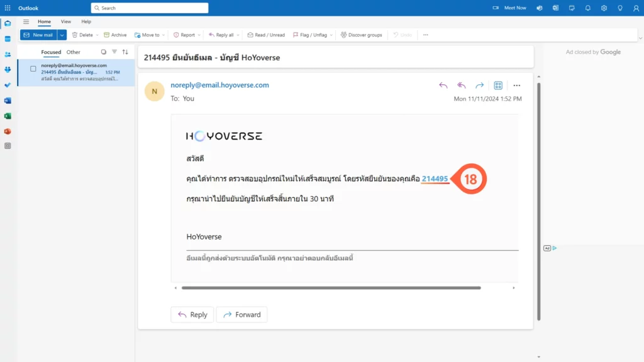Click reply arrow icon in message header
This screenshot has height=362, width=644.
(443, 85)
